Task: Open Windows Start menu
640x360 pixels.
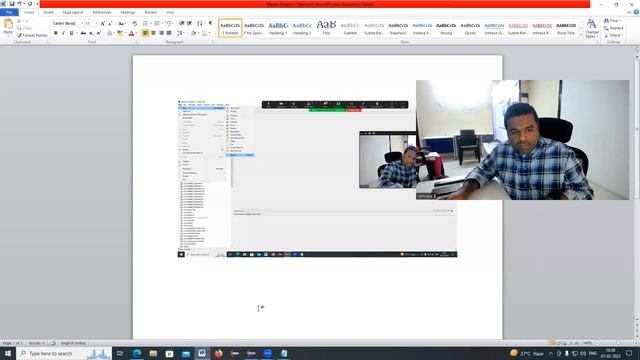Action: pyautogui.click(x=8, y=353)
